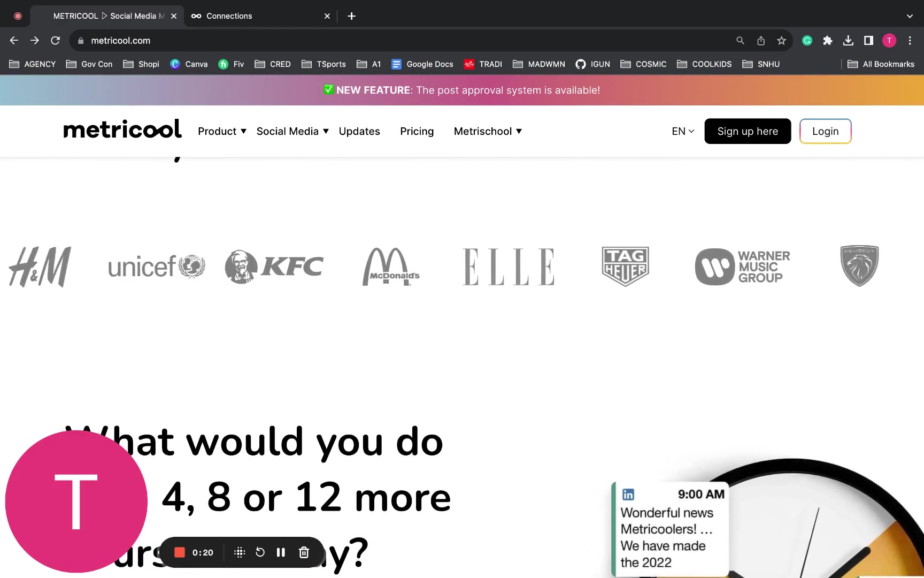Click the Login button
Viewport: 924px width, 578px height.
coord(826,131)
